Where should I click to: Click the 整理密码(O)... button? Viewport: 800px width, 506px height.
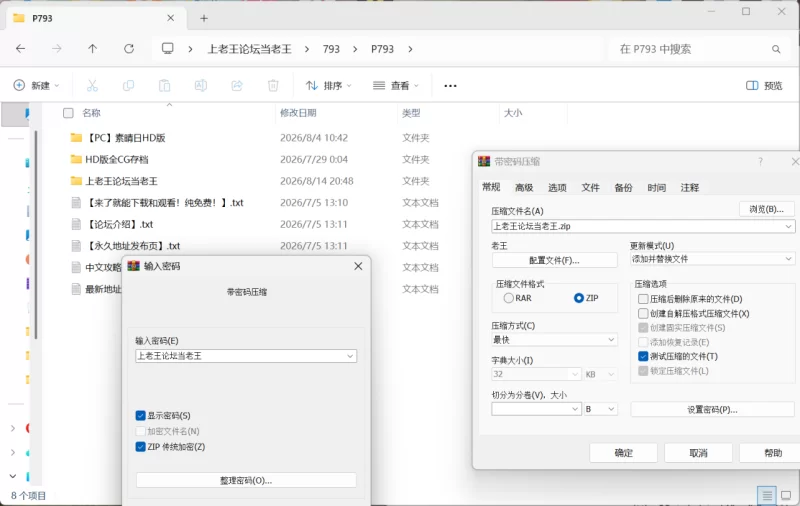pyautogui.click(x=246, y=480)
